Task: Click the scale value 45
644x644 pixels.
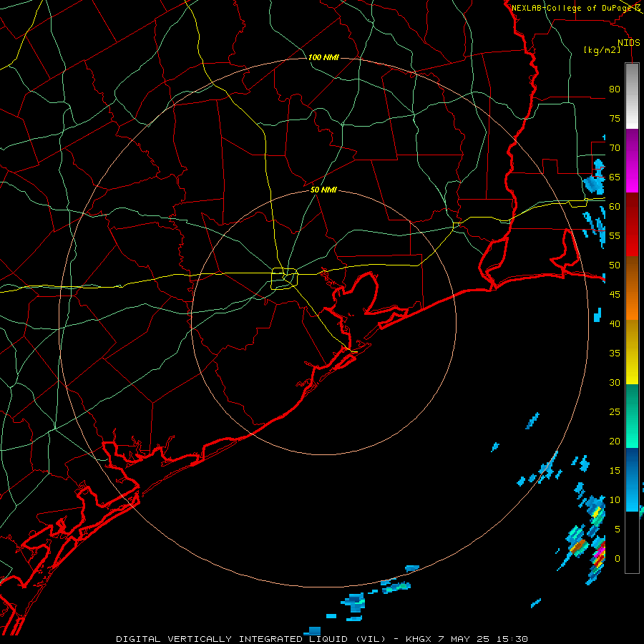Action: (615, 295)
